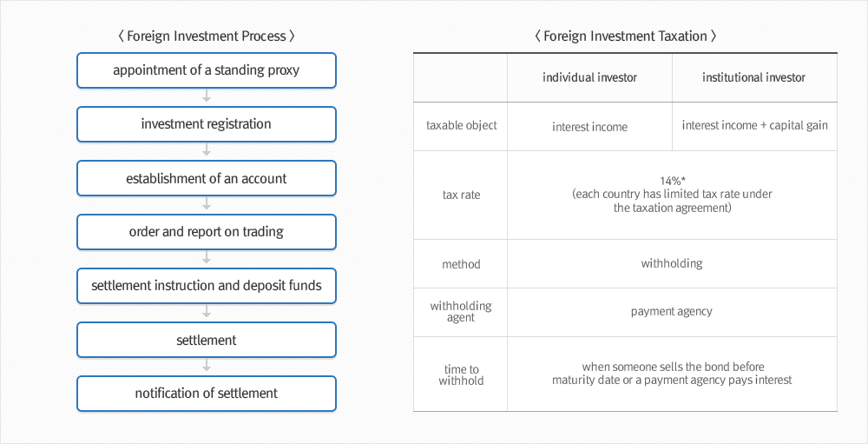Select the 'withholding agent' row label

(461, 312)
